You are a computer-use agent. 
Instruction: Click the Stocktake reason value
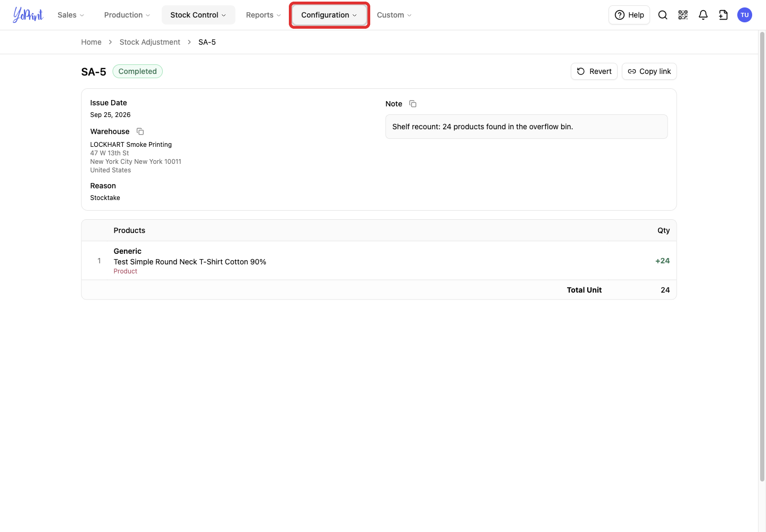click(x=105, y=197)
